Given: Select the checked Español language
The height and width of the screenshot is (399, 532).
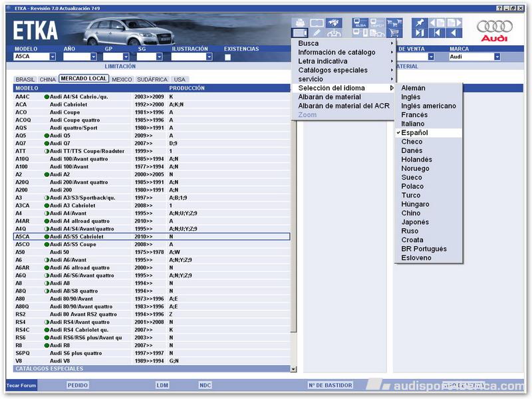Looking at the screenshot, I should (x=428, y=132).
